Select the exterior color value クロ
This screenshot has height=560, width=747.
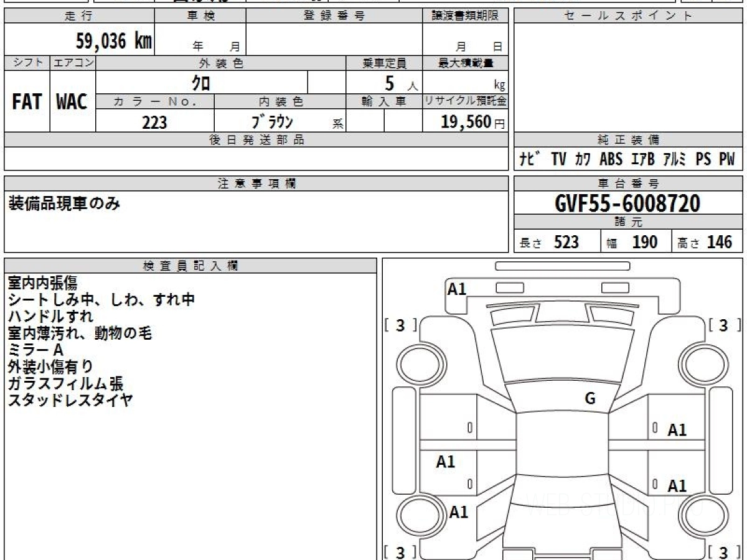click(x=200, y=83)
